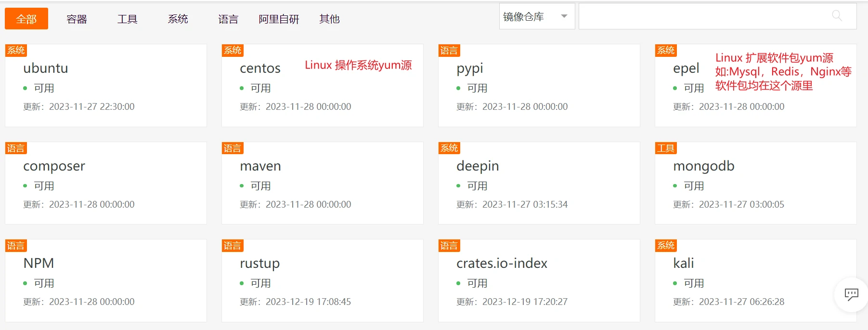868x330 pixels.
Task: Click the search magnifier icon
Action: coord(837,16)
